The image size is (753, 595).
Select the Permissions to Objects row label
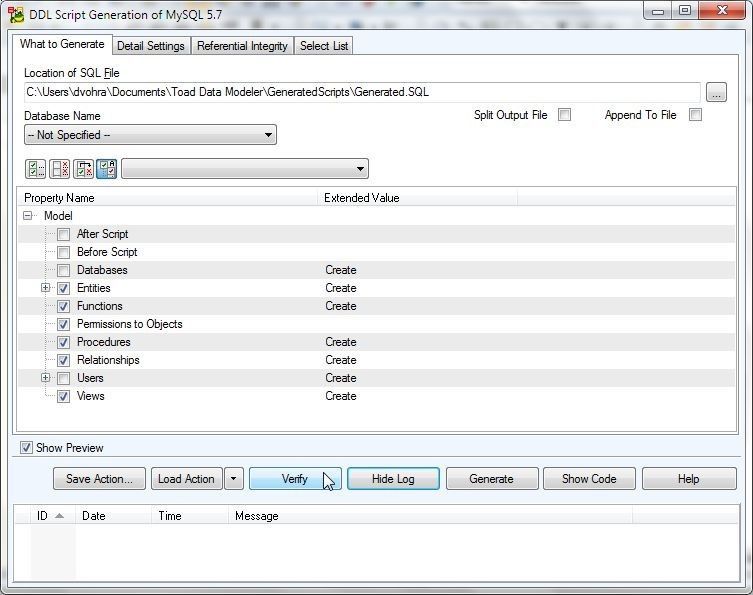pyautogui.click(x=130, y=324)
